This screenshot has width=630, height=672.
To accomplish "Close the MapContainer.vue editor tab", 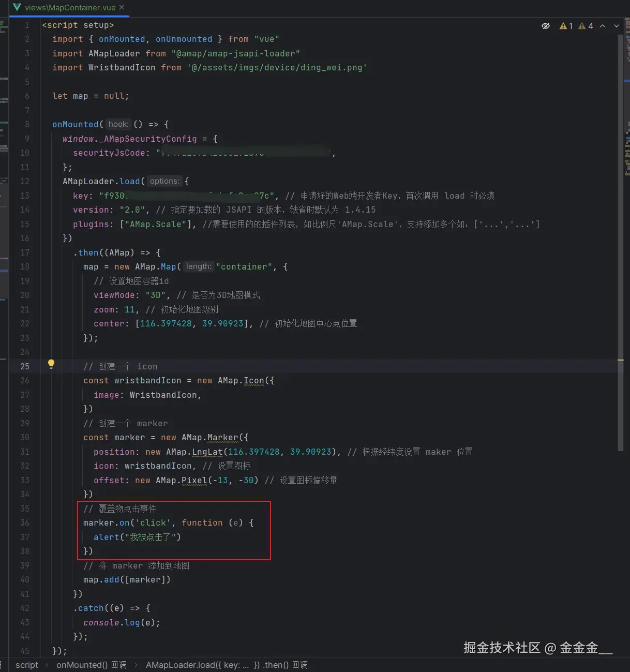I will [x=122, y=7].
